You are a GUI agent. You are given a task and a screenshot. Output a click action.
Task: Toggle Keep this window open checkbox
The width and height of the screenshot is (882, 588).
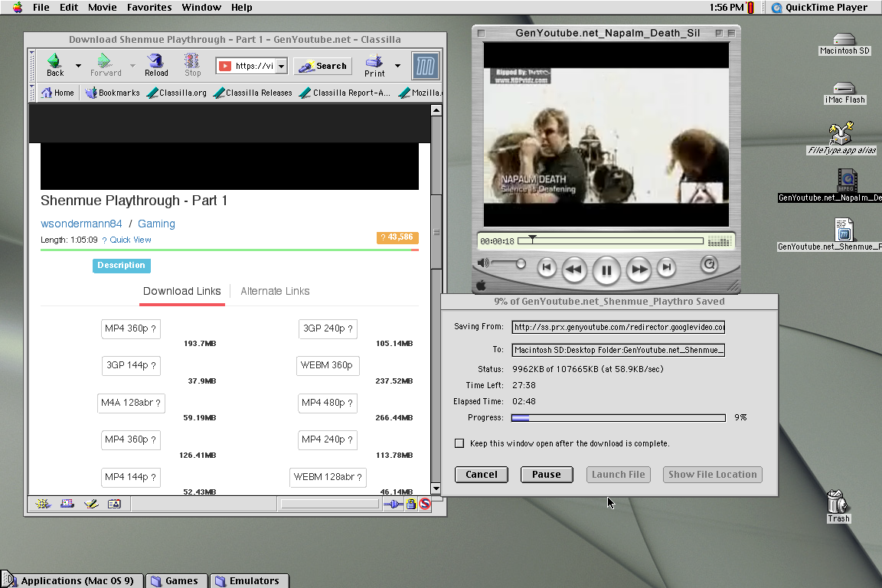[459, 443]
